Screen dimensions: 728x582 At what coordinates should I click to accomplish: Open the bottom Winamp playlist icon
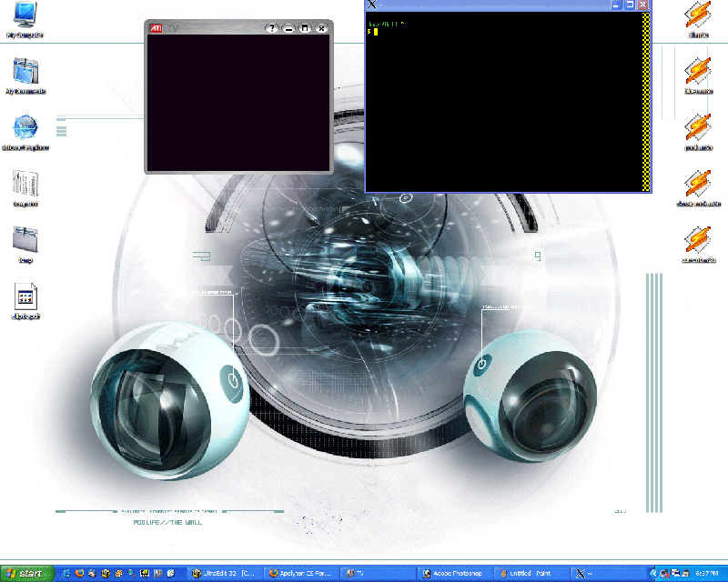pyautogui.click(x=698, y=242)
